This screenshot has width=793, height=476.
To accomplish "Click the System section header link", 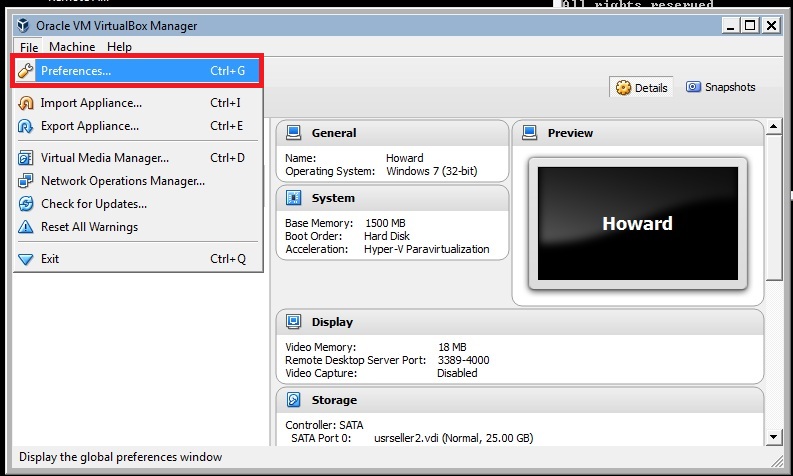I will [x=333, y=198].
